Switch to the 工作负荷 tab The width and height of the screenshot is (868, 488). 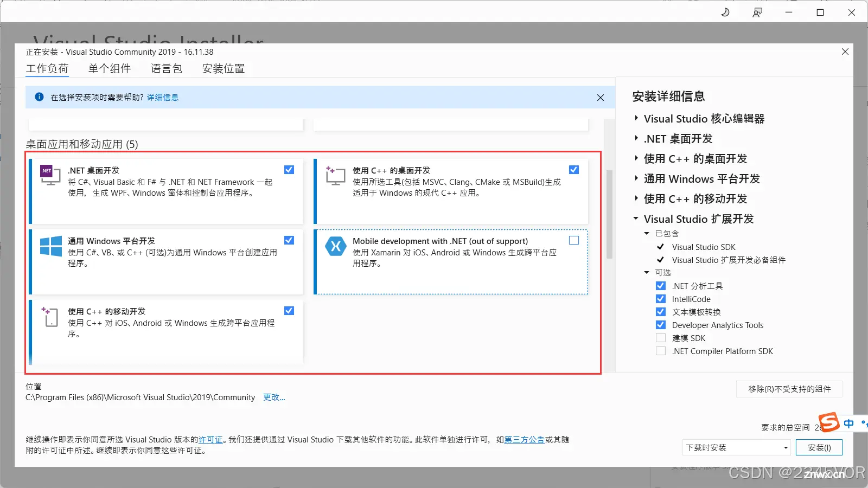coord(47,68)
